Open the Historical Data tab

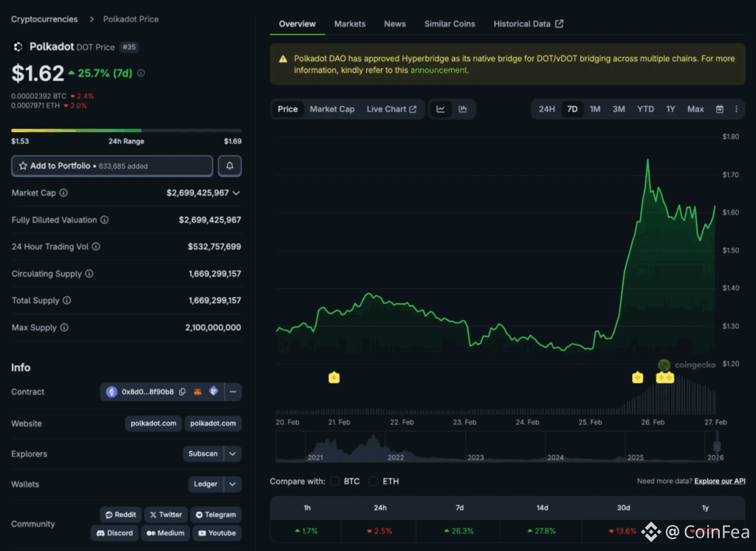pyautogui.click(x=528, y=24)
